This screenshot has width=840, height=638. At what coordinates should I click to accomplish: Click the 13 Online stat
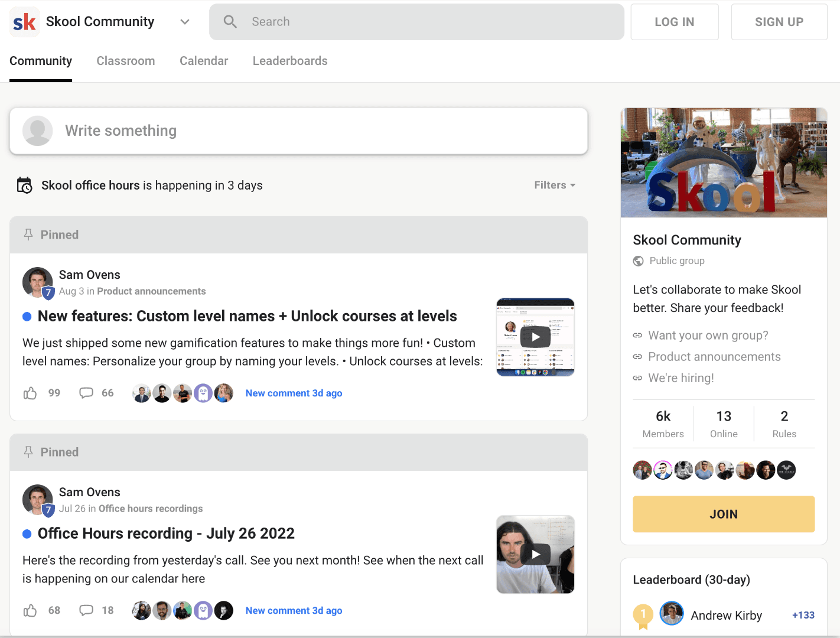(x=724, y=424)
